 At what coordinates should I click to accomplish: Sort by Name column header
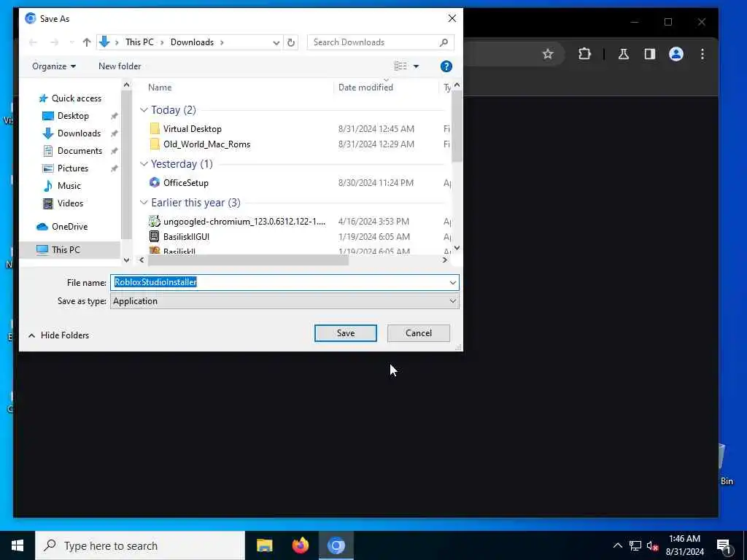click(x=160, y=87)
